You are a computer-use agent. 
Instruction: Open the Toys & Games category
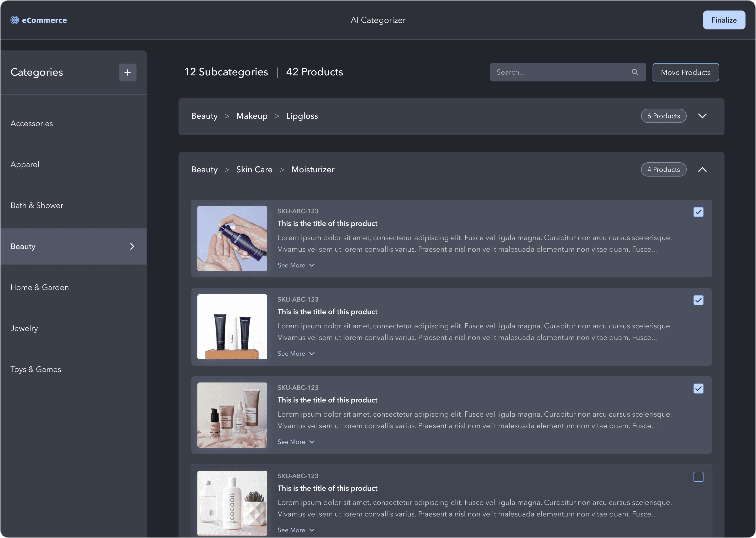point(36,369)
